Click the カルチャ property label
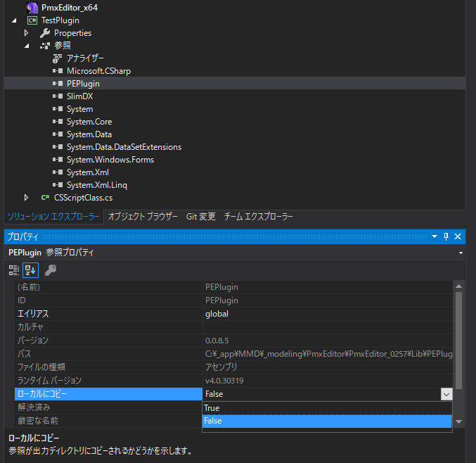The height and width of the screenshot is (463, 476). tap(30, 327)
